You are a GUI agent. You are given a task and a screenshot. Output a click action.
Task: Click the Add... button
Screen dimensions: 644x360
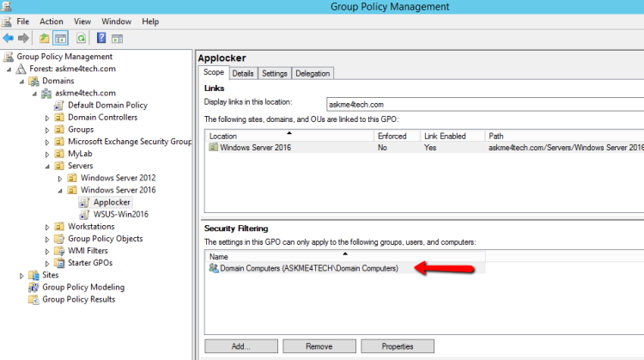pyautogui.click(x=240, y=346)
